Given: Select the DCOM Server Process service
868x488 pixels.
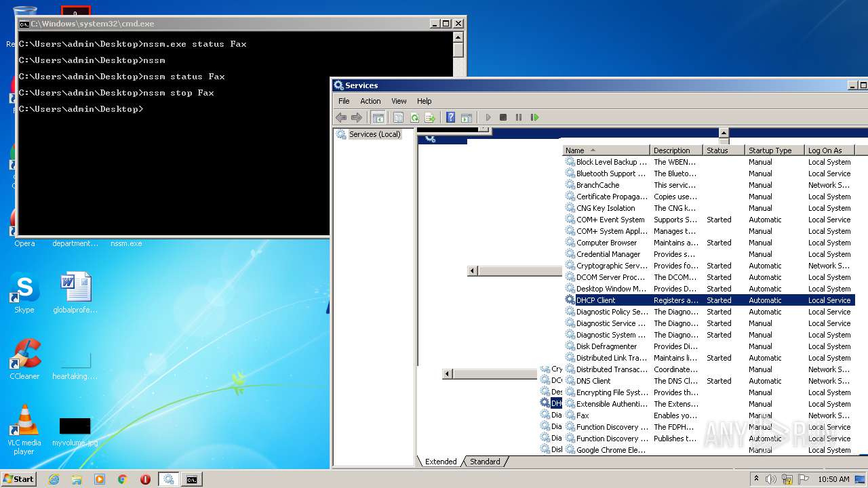Looking at the screenshot, I should [709, 277].
